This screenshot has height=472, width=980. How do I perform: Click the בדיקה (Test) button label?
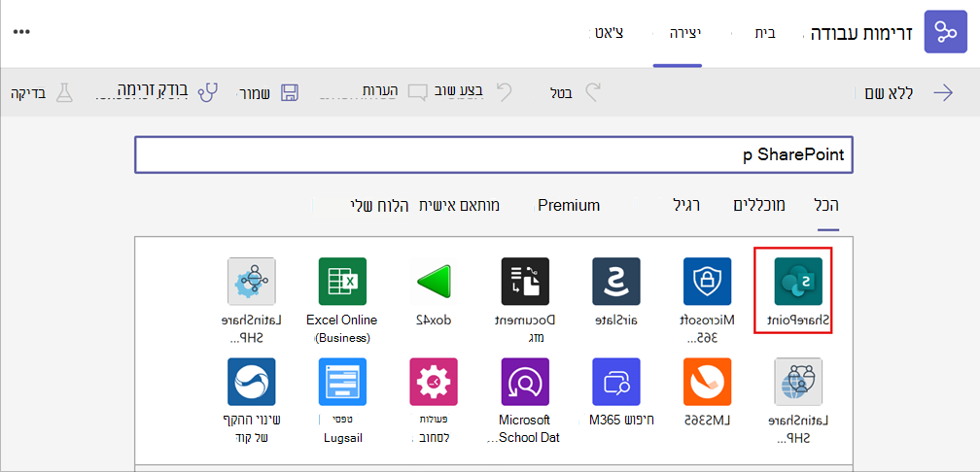(28, 93)
